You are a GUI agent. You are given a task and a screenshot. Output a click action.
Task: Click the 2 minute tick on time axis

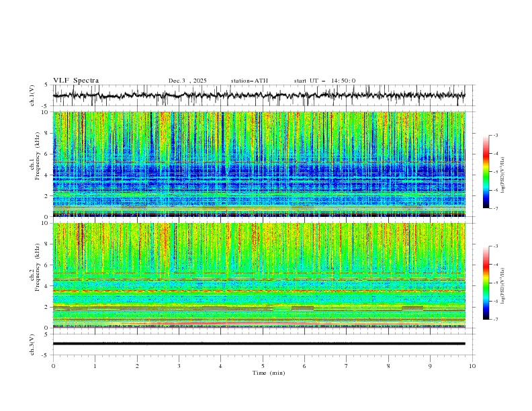(x=137, y=365)
